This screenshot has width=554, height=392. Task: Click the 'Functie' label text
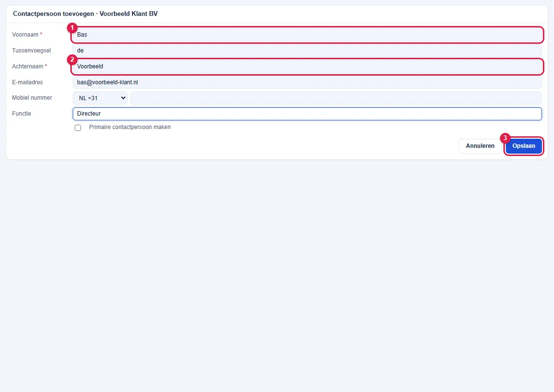tap(22, 114)
